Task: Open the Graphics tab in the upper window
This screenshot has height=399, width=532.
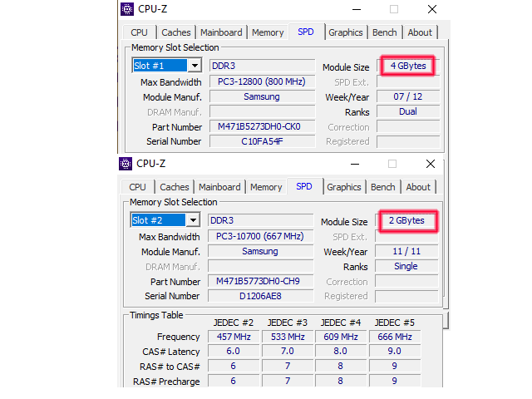Action: coord(346,32)
